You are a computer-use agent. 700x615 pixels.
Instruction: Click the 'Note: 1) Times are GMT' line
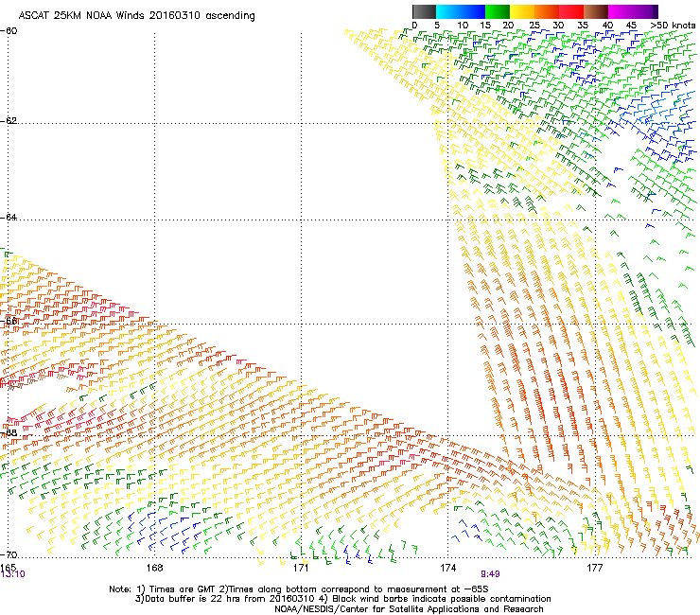click(x=299, y=589)
